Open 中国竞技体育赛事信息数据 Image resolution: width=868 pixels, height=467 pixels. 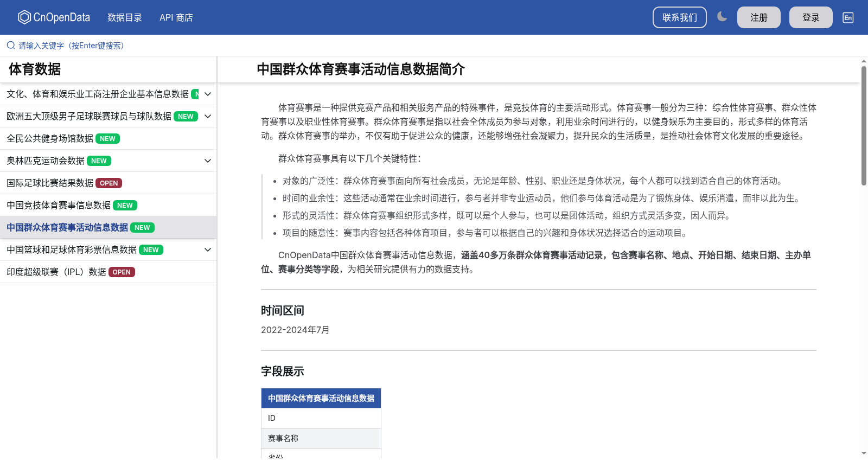(59, 206)
